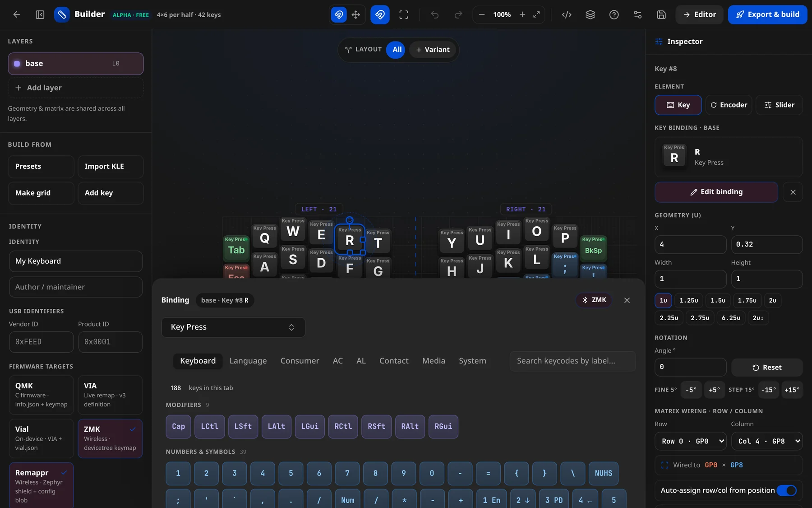The width and height of the screenshot is (812, 508).
Task: Click the Edit binding button
Action: pos(716,192)
